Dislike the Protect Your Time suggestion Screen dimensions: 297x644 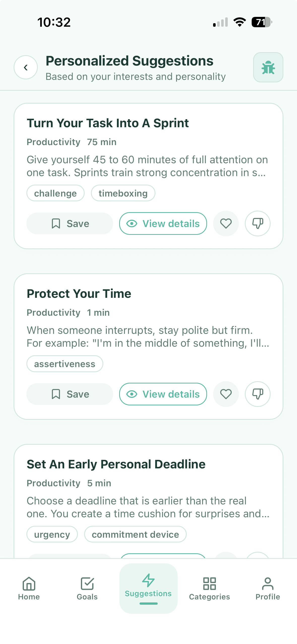point(257,394)
